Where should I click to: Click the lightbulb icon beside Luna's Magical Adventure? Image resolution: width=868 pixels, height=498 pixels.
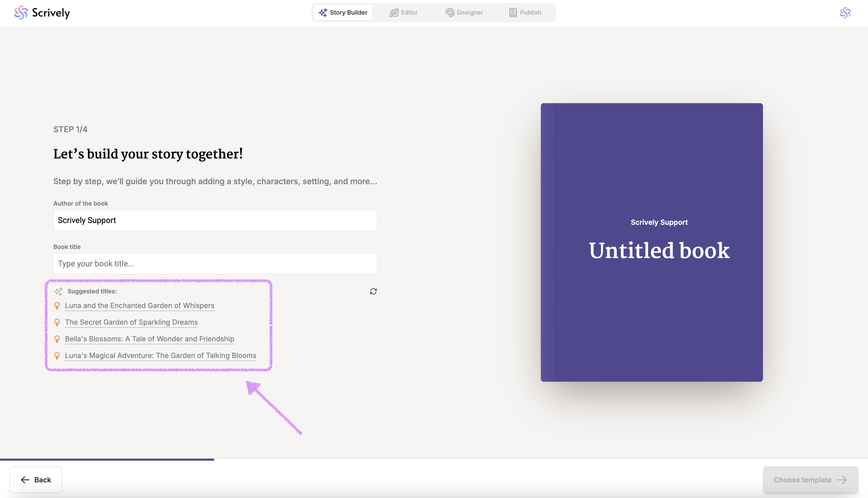pyautogui.click(x=57, y=356)
